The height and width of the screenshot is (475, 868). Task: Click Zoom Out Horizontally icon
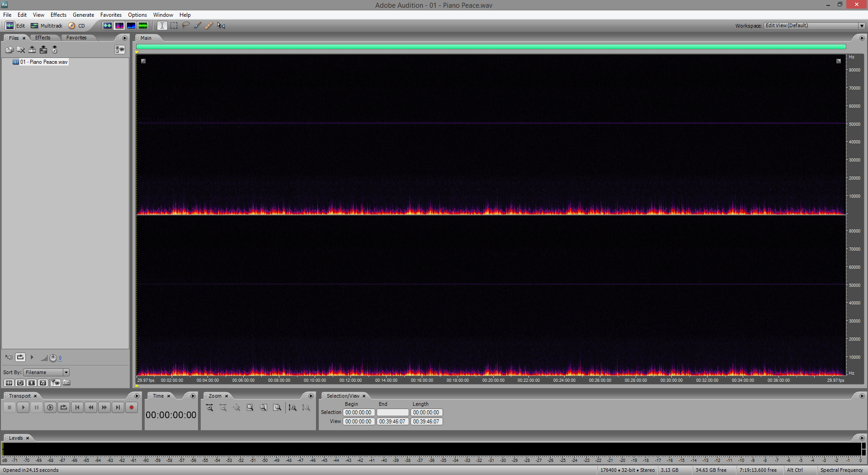click(x=223, y=408)
